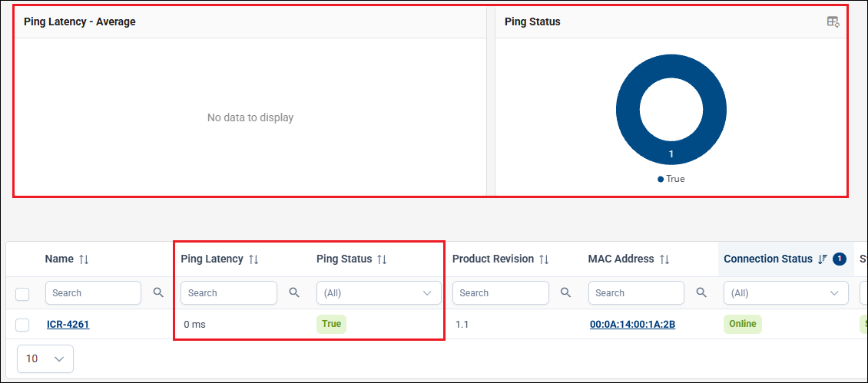Click the search magnifier next to Product Revision filter
Viewport: 868px width, 383px height.
[566, 292]
